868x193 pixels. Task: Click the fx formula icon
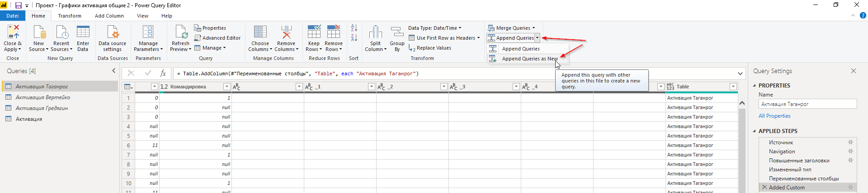coord(163,73)
